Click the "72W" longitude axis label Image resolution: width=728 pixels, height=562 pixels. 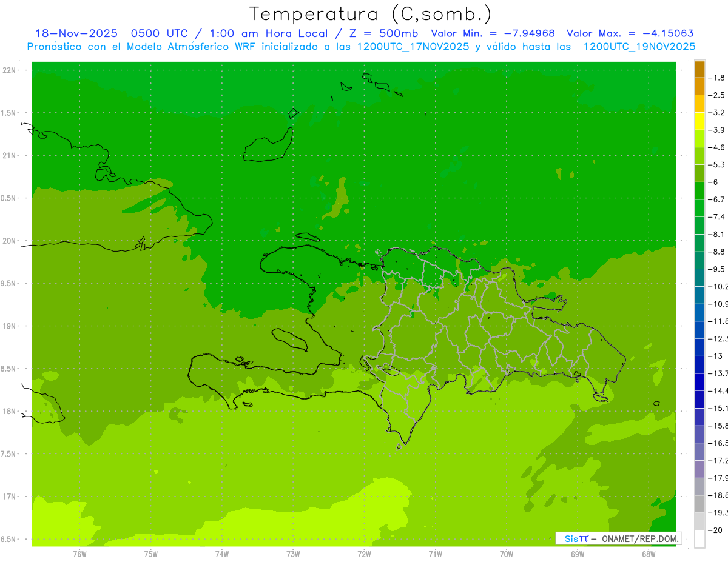tap(364, 554)
